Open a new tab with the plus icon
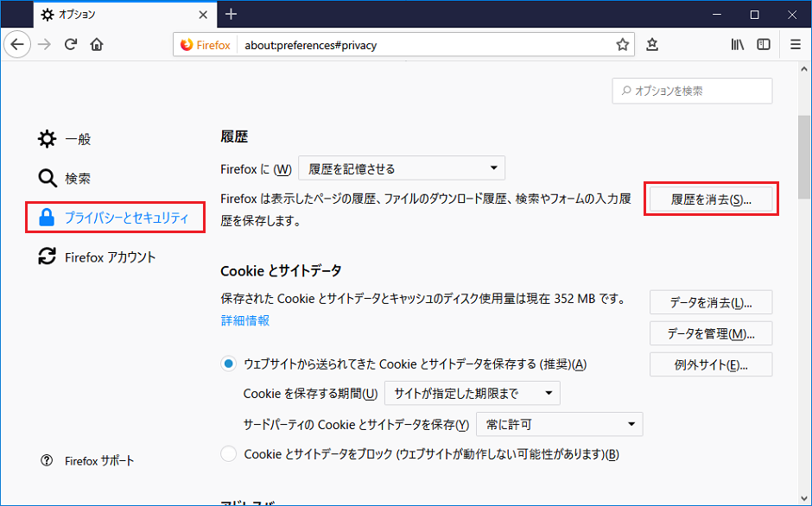 (231, 15)
